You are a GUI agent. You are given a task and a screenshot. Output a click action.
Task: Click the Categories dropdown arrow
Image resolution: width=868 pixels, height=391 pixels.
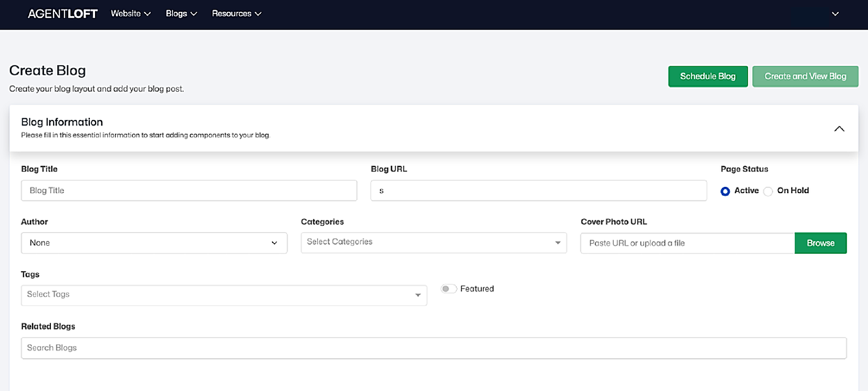(x=558, y=243)
